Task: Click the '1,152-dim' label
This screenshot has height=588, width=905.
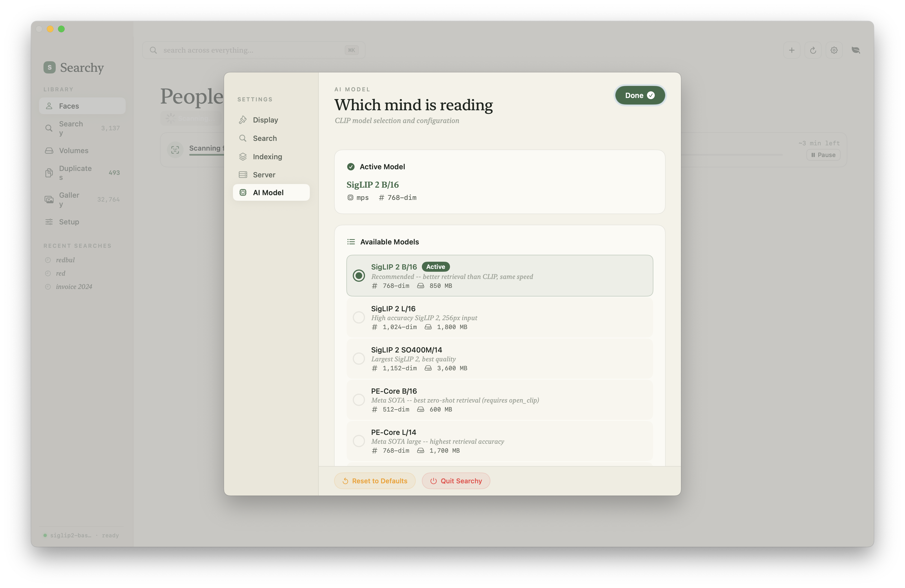Action: 400,368
